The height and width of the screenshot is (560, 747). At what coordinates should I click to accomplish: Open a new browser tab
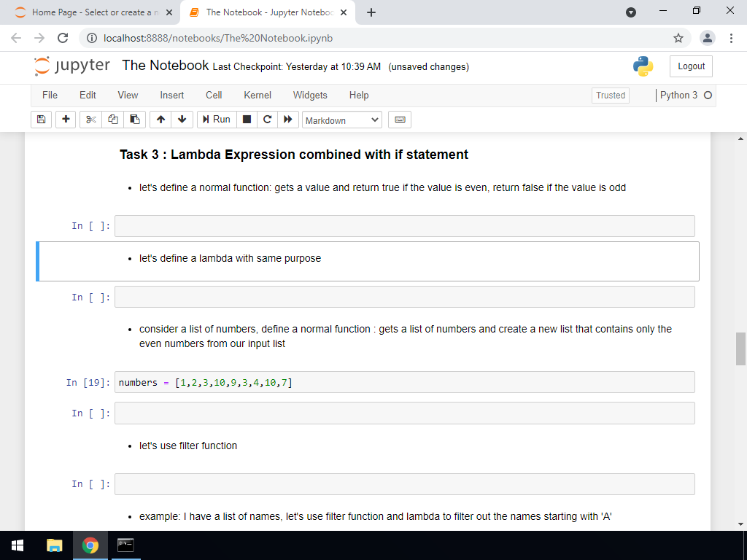point(371,12)
